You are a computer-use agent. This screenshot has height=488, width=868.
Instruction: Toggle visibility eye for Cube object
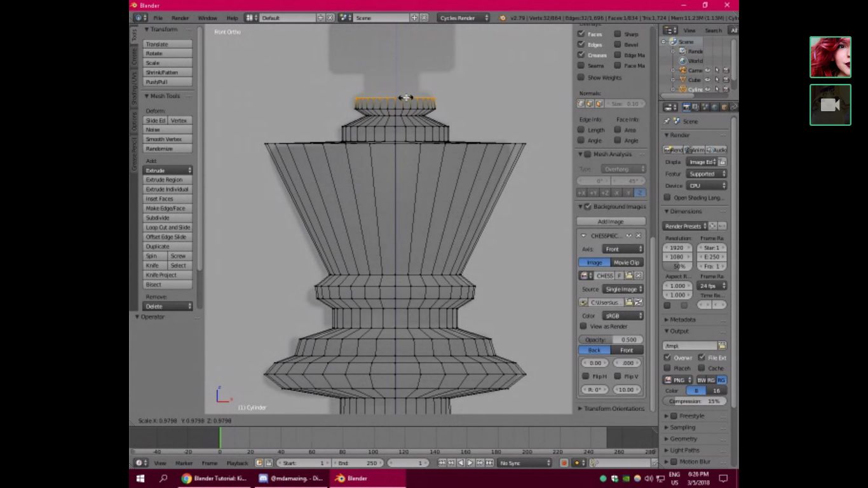[708, 80]
